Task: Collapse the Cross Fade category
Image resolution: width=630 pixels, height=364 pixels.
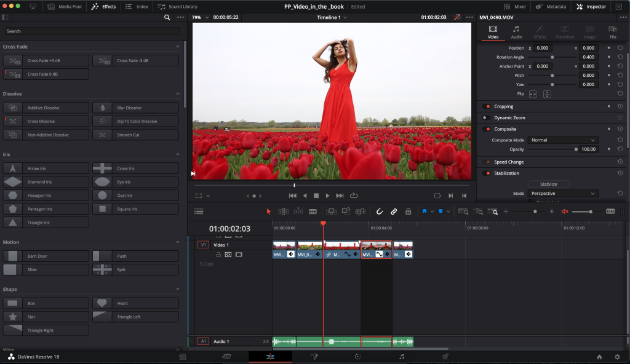Action: [178, 47]
